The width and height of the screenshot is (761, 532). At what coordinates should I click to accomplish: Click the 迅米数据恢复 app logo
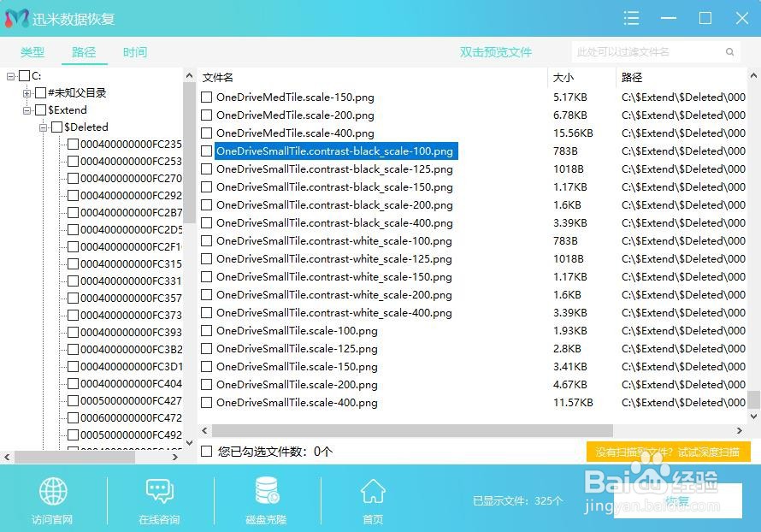(x=17, y=19)
